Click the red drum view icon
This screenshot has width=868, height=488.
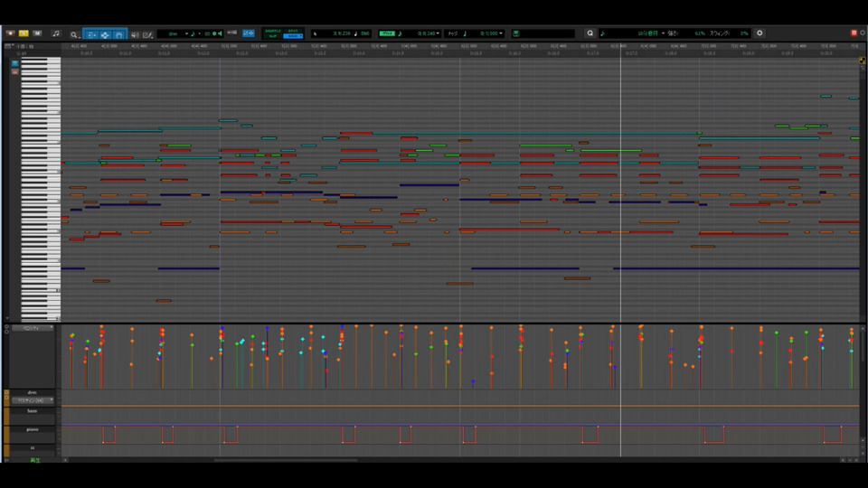pyautogui.click(x=15, y=72)
